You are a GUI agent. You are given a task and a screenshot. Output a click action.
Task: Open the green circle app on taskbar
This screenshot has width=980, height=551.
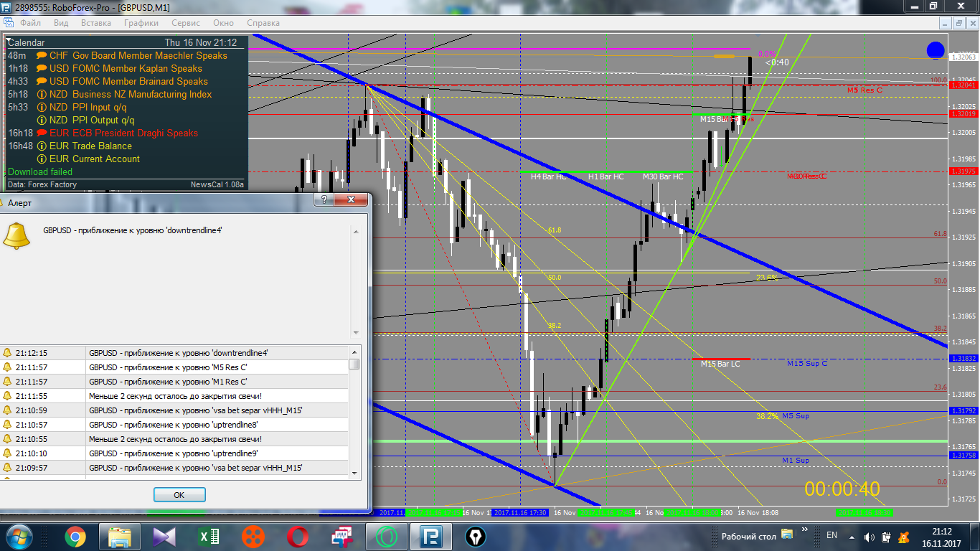pos(387,536)
